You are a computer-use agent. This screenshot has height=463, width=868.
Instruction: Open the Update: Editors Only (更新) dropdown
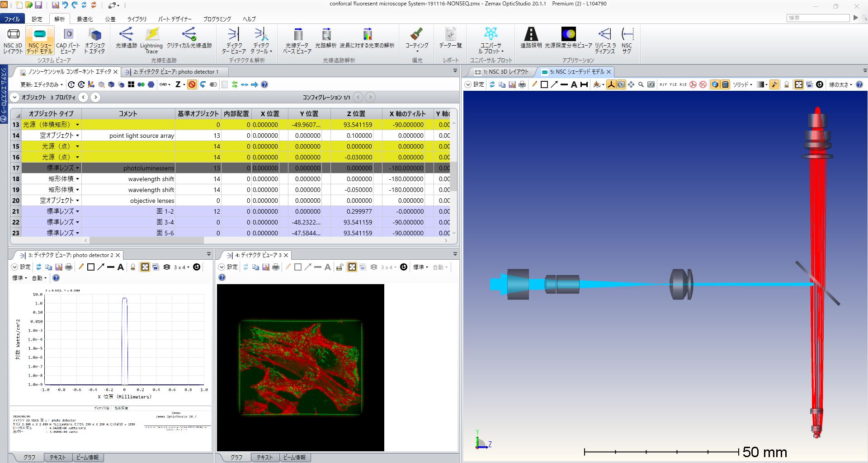[42, 84]
